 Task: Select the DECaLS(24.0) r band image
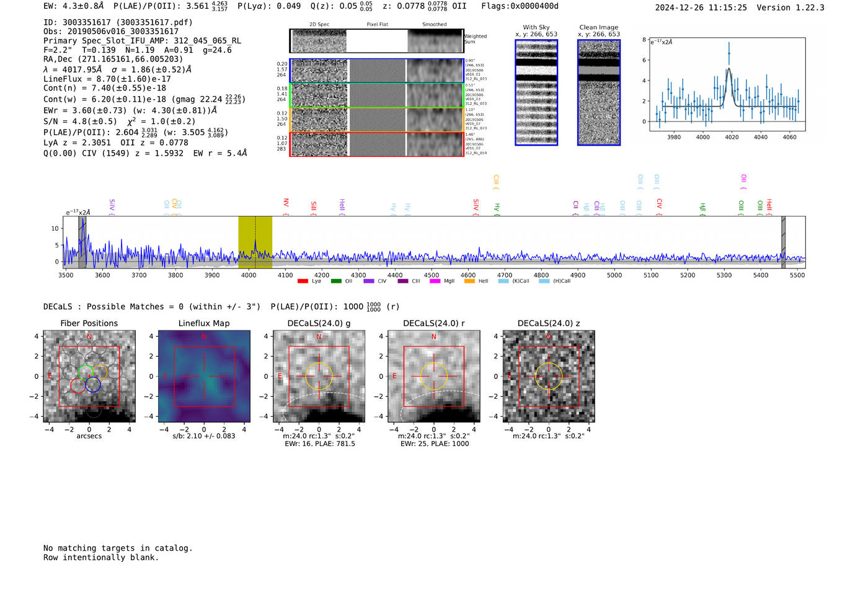click(434, 376)
